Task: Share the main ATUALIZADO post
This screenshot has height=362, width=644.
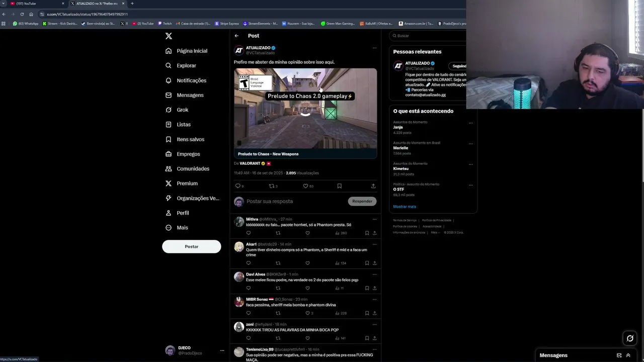Action: point(373,186)
